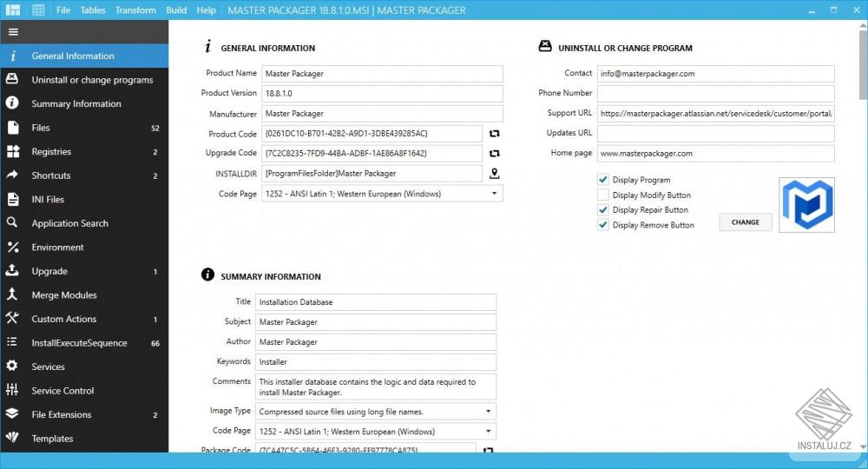Click the Home page field

coord(715,154)
